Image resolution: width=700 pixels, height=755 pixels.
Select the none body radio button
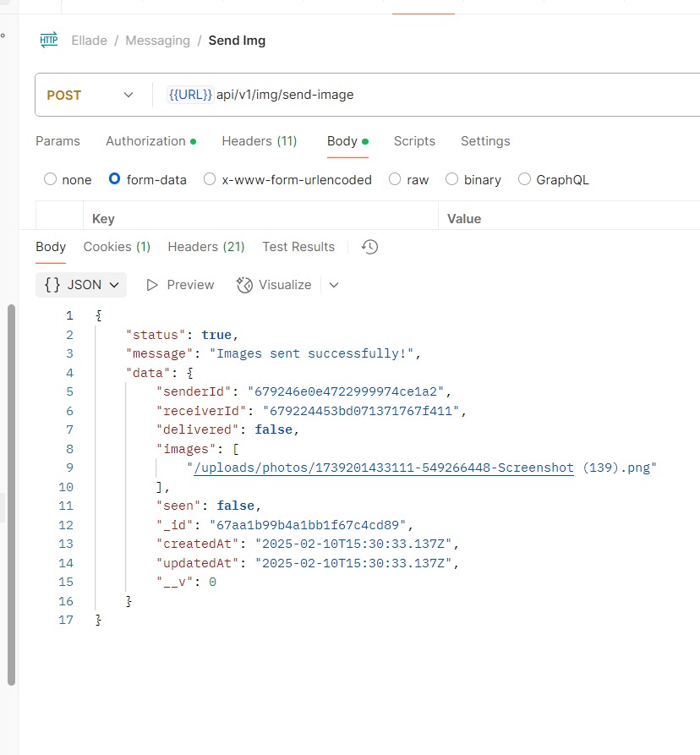point(50,179)
